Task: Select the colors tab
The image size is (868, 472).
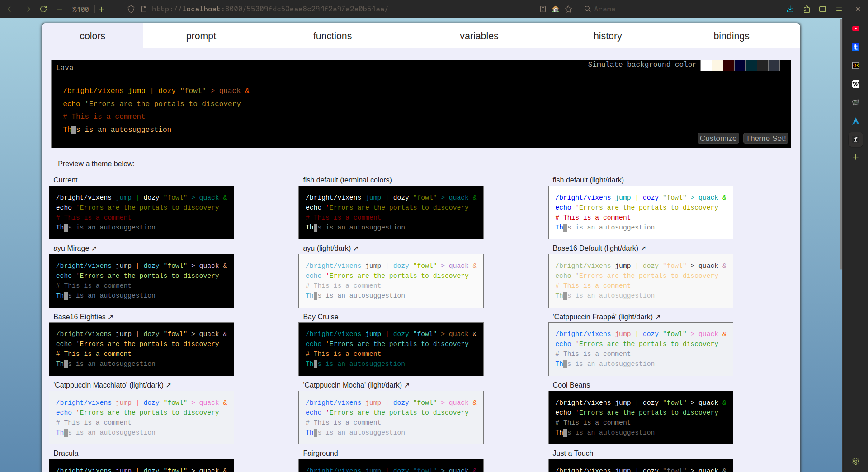Action: (93, 36)
